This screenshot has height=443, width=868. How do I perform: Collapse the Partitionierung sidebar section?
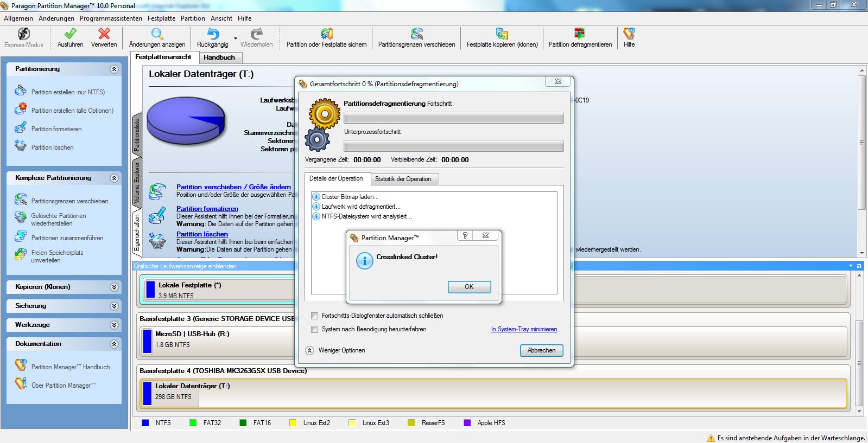(x=114, y=69)
